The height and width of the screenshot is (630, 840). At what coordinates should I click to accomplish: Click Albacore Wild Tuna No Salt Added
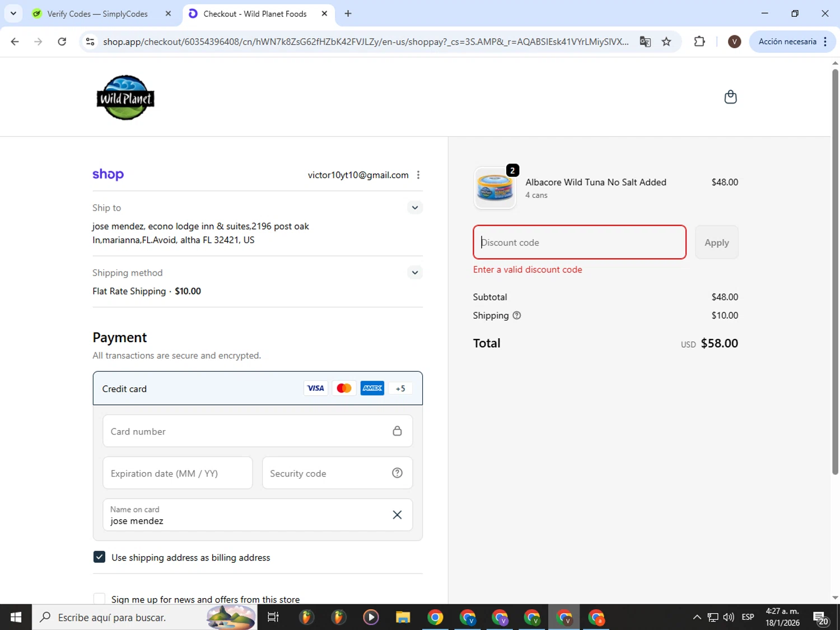pos(596,182)
